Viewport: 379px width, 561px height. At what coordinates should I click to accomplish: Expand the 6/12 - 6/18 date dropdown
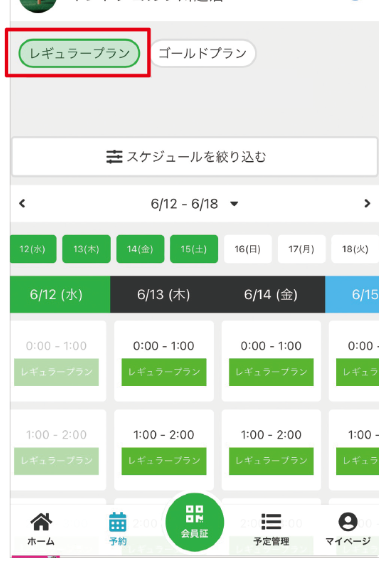click(x=234, y=204)
